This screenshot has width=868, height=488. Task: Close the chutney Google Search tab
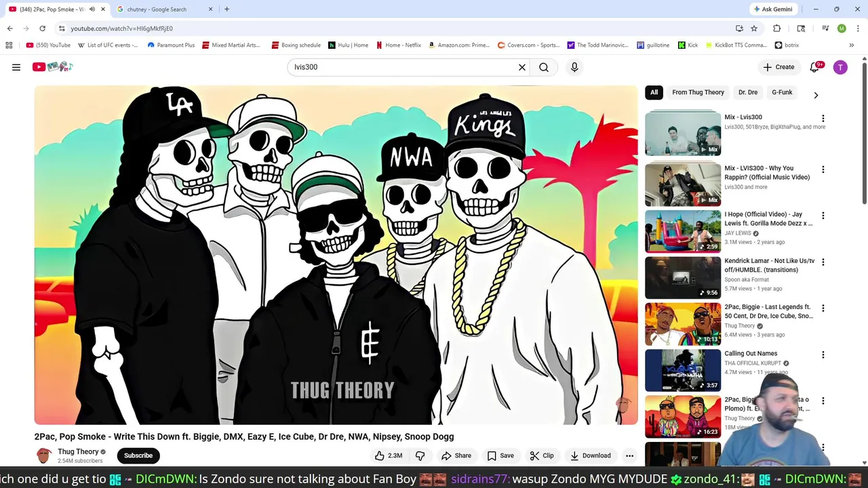[210, 9]
